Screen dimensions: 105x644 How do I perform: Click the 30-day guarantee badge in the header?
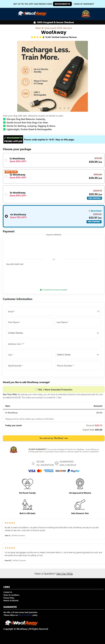[86, 14]
